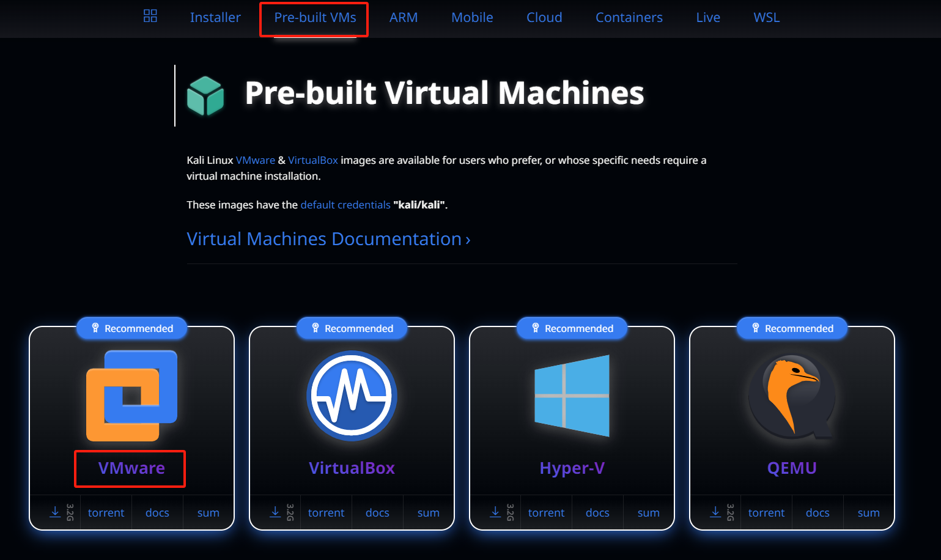The height and width of the screenshot is (560, 941).
Task: View sum for the VMware image
Action: point(208,513)
